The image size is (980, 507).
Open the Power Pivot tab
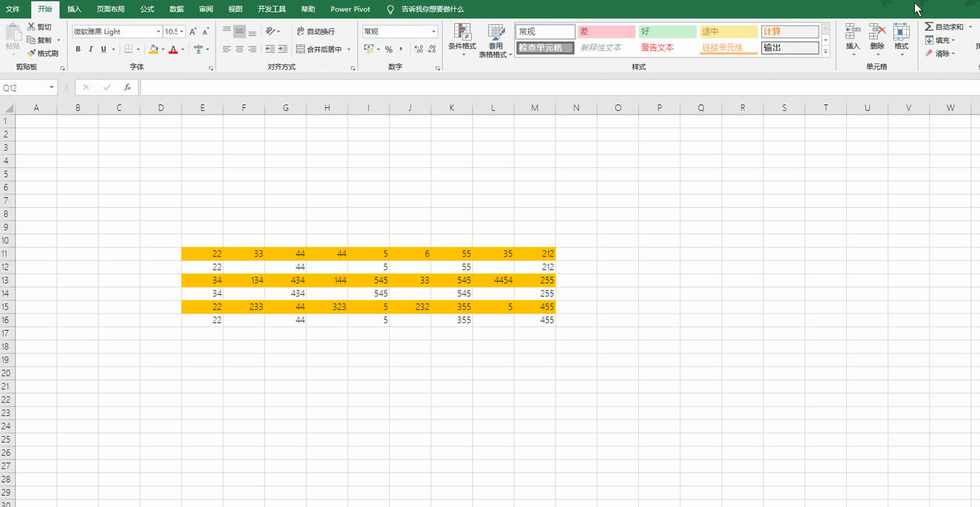point(349,10)
